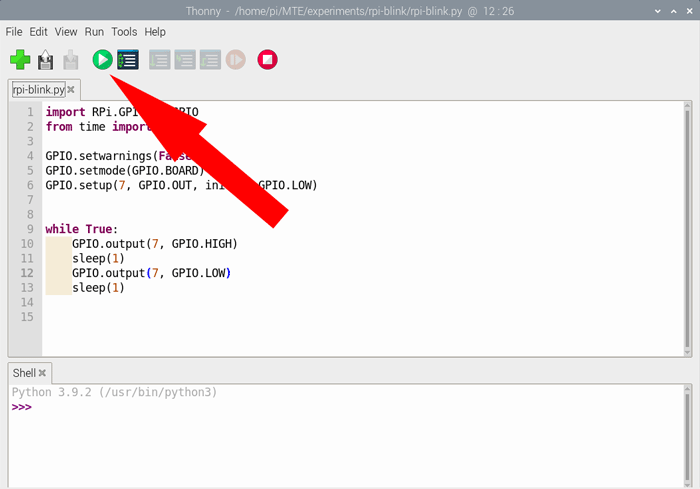This screenshot has height=489, width=700.
Task: Click line number 15 in the gutter
Action: click(27, 317)
